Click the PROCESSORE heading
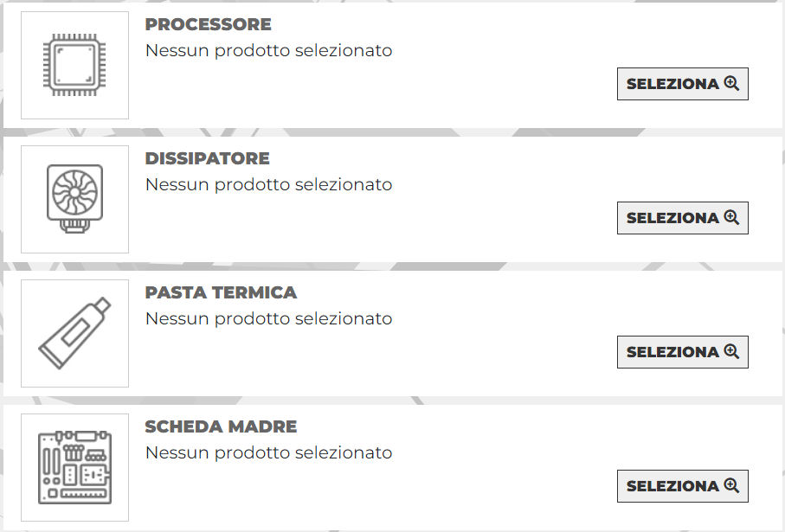The height and width of the screenshot is (532, 785). point(208,25)
